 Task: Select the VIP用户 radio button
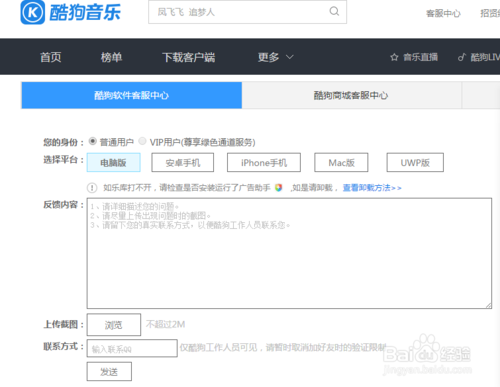coord(142,141)
